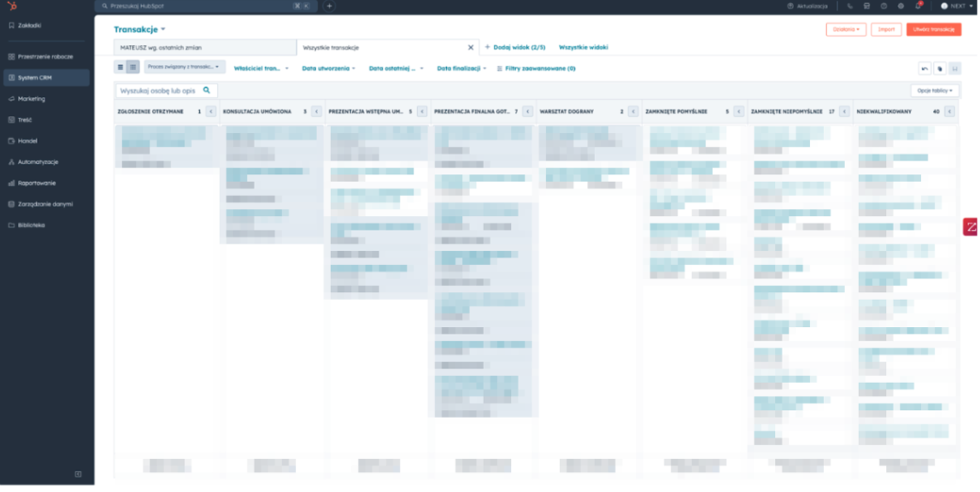Collapse the Zgłoszenie otrzymane column
The image size is (980, 492).
click(211, 112)
